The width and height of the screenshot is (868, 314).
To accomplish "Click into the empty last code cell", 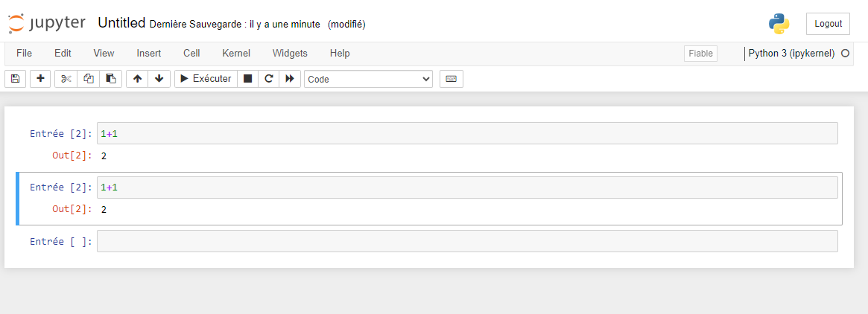I will pyautogui.click(x=467, y=241).
